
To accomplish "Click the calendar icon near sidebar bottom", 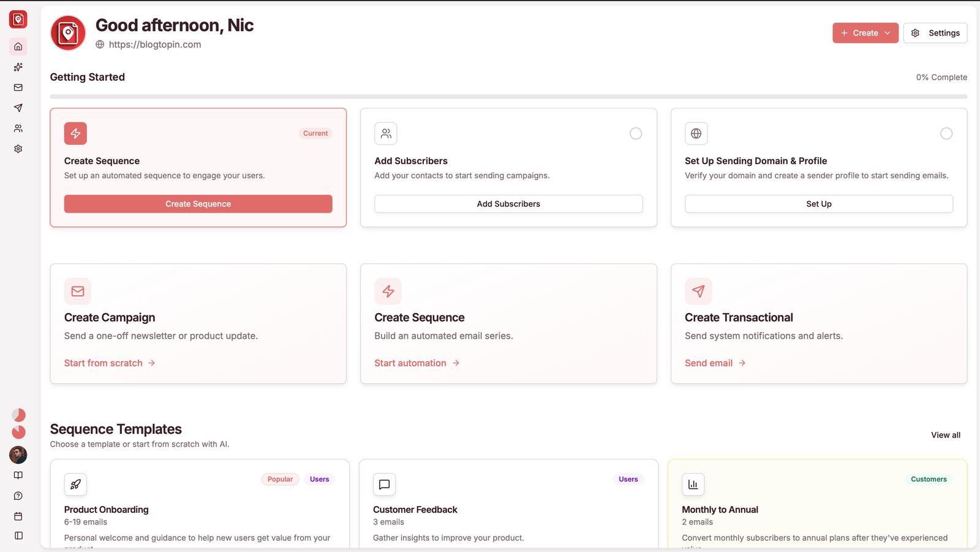I will [x=18, y=516].
